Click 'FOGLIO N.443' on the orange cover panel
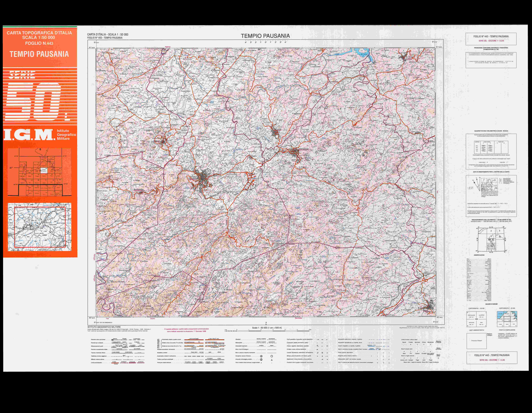 [39, 43]
